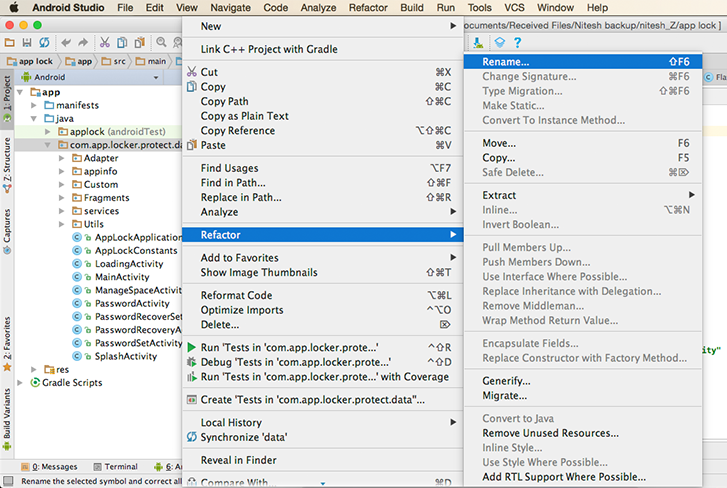Choose Synchronize 'data'
This screenshot has width=727, height=488.
pyautogui.click(x=323, y=437)
